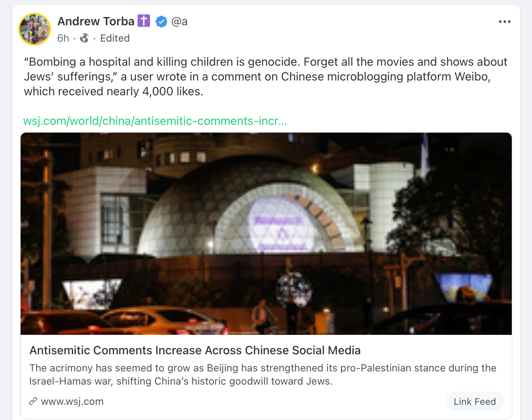532x420 pixels.
Task: Click the flagpole flag in the preview photo
Action: [425, 154]
